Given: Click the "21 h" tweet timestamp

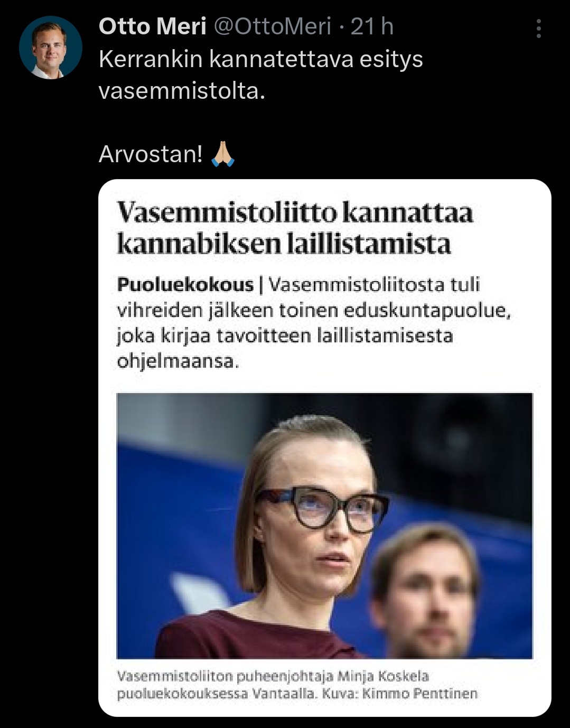Looking at the screenshot, I should coord(372,26).
